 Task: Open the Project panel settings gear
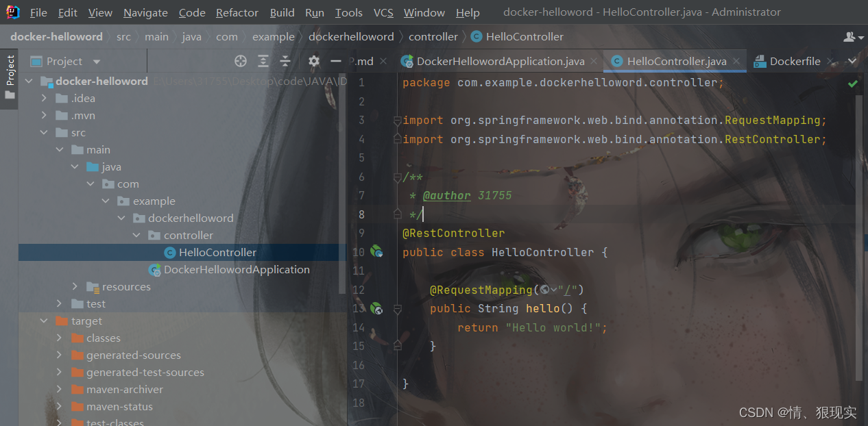[x=314, y=62]
